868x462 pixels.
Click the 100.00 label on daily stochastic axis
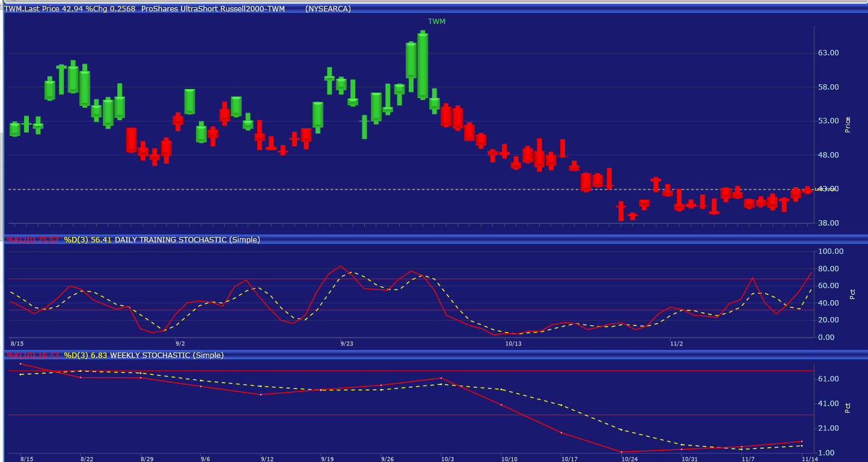[831, 251]
